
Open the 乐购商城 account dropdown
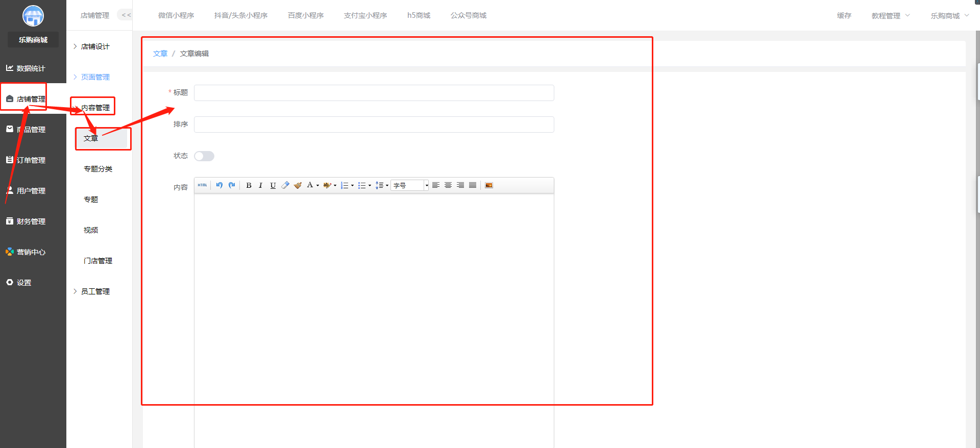(949, 16)
